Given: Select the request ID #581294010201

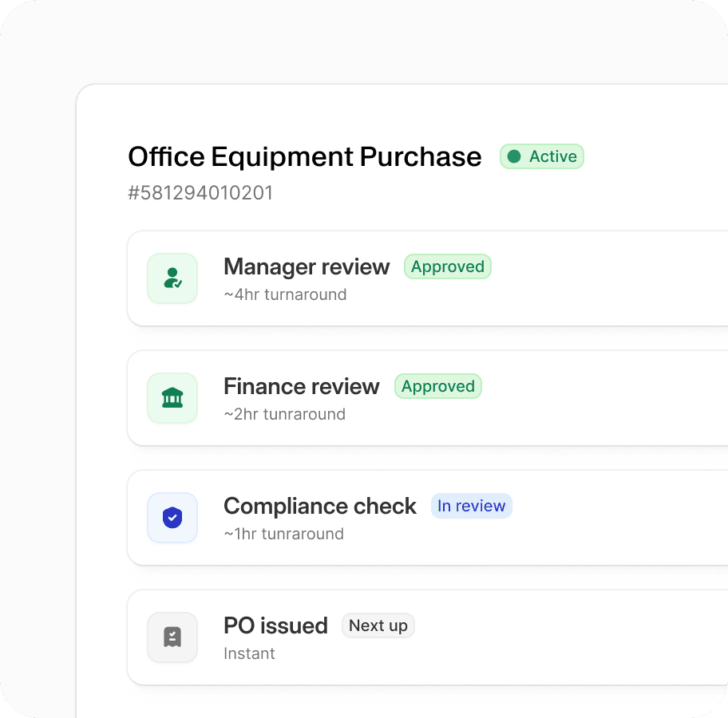Looking at the screenshot, I should pos(200,193).
